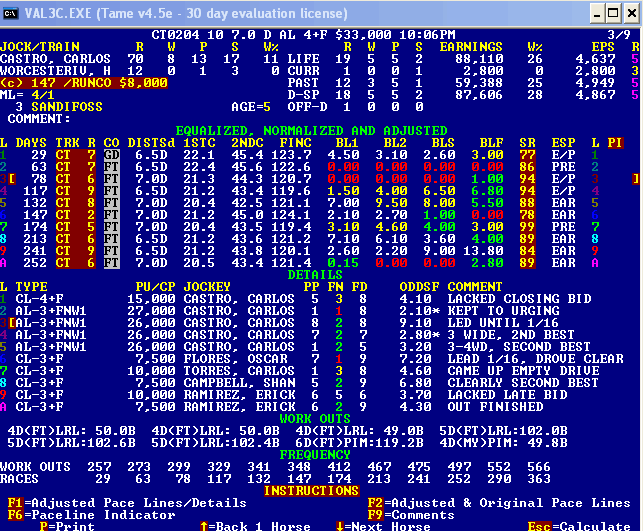Select the VAL3C.EXE window title text

186,14
